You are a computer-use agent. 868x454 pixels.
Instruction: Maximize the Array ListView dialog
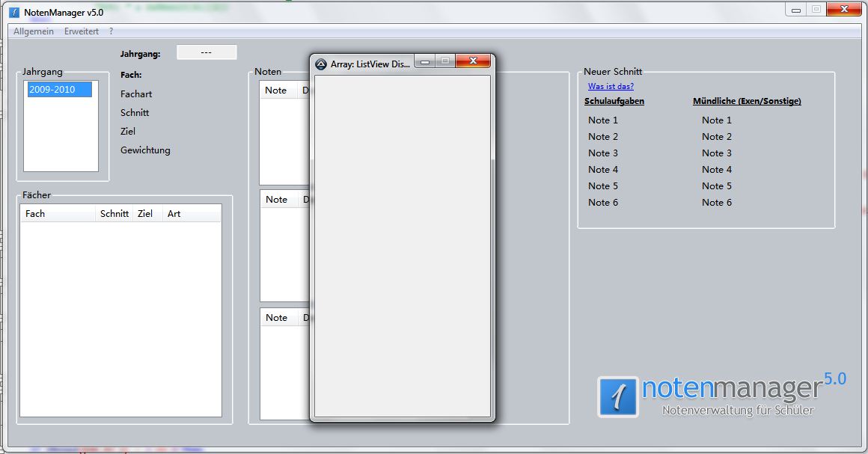click(444, 61)
